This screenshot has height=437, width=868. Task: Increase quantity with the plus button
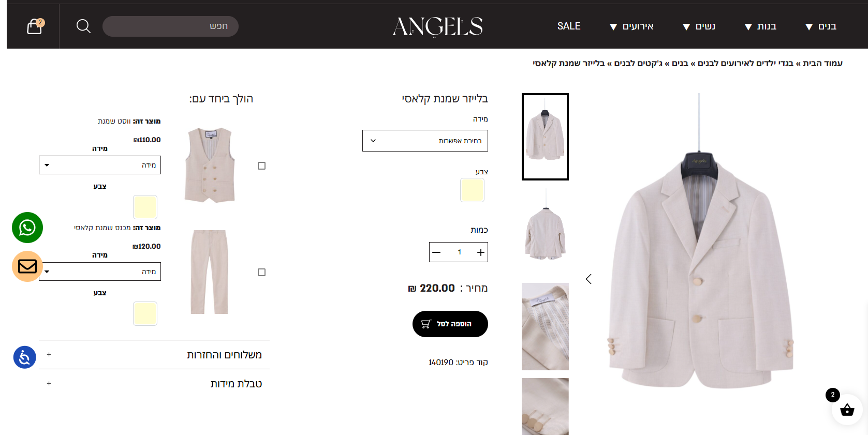point(481,252)
